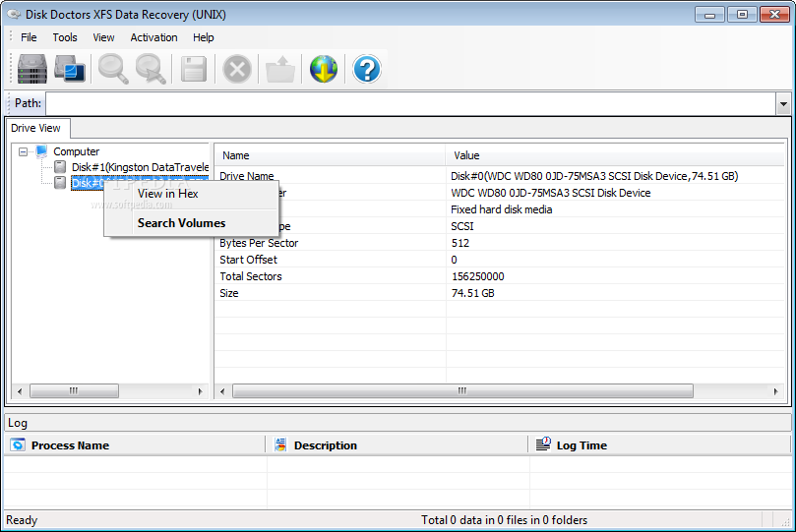The width and height of the screenshot is (796, 532).
Task: Click the Process Name column icon
Action: pos(18,444)
